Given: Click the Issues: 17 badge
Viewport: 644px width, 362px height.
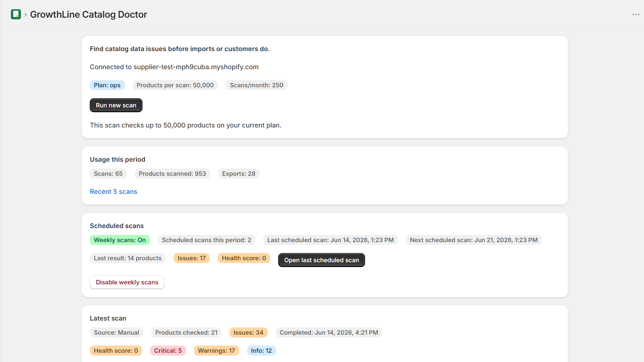Looking at the screenshot, I should point(192,258).
